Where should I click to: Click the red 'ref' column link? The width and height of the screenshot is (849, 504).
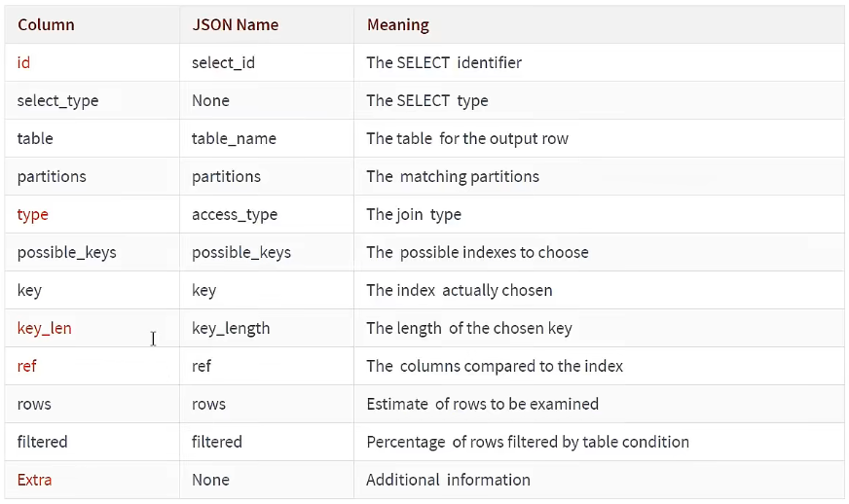tap(27, 366)
